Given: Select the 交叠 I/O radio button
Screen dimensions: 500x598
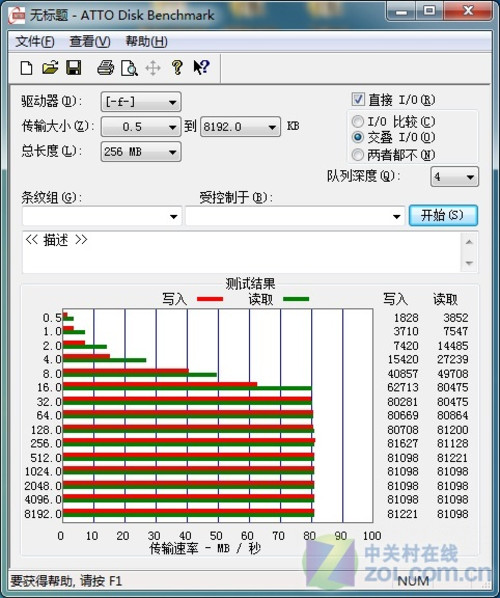Looking at the screenshot, I should [357, 137].
